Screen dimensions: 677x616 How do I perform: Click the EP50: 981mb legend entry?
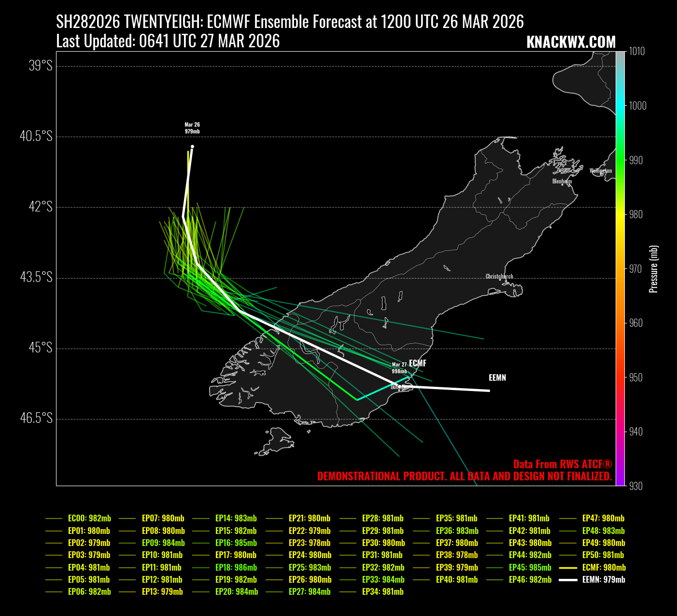click(603, 555)
